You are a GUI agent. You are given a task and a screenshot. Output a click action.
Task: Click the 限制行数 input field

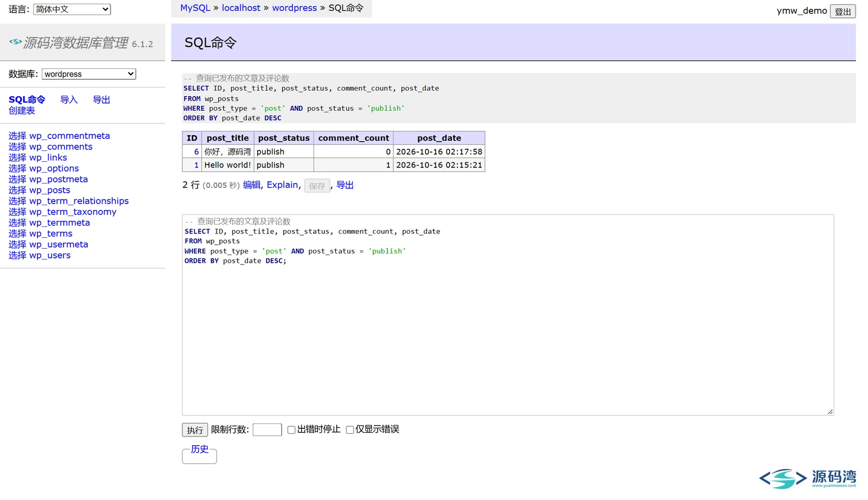click(267, 430)
